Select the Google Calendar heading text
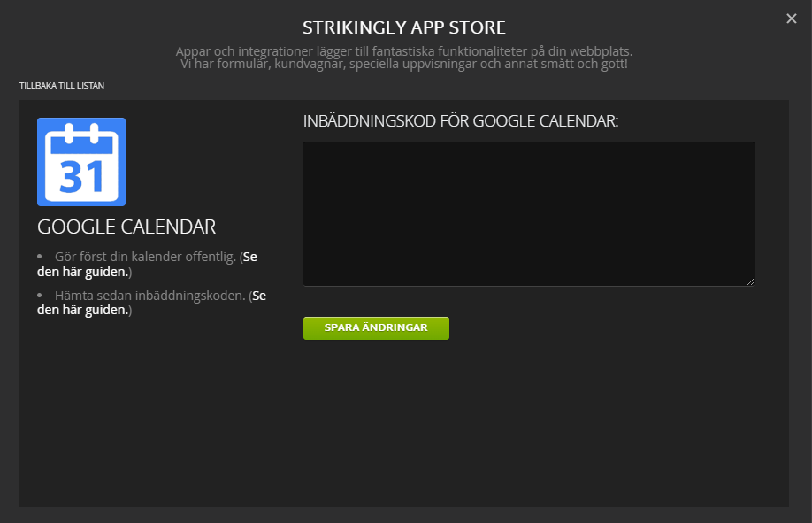 (x=126, y=227)
